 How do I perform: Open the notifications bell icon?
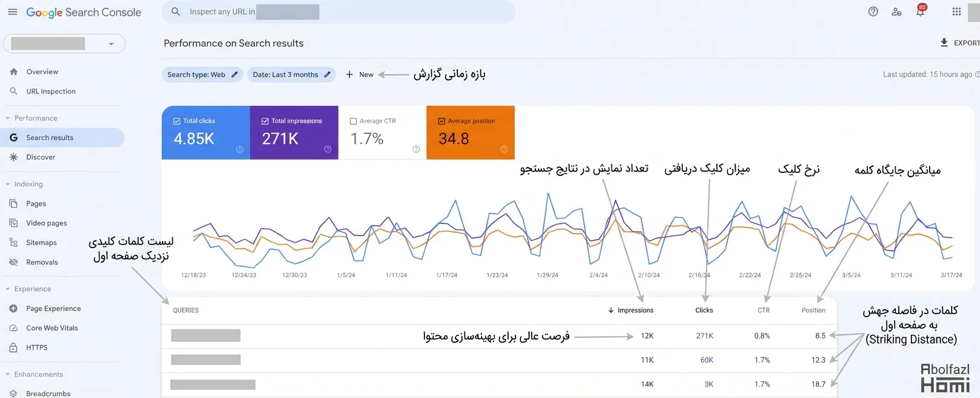pyautogui.click(x=920, y=12)
